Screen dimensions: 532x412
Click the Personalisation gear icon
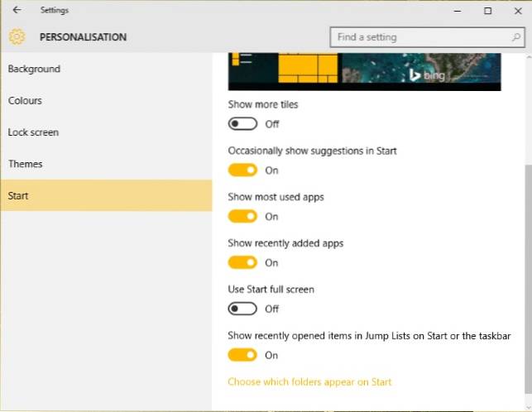tap(17, 36)
